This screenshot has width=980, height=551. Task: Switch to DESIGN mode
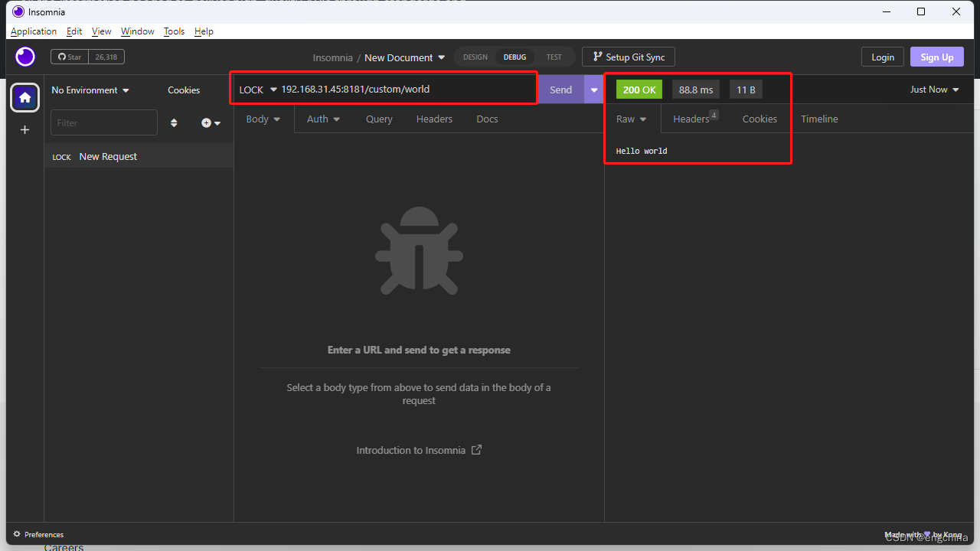[475, 57]
